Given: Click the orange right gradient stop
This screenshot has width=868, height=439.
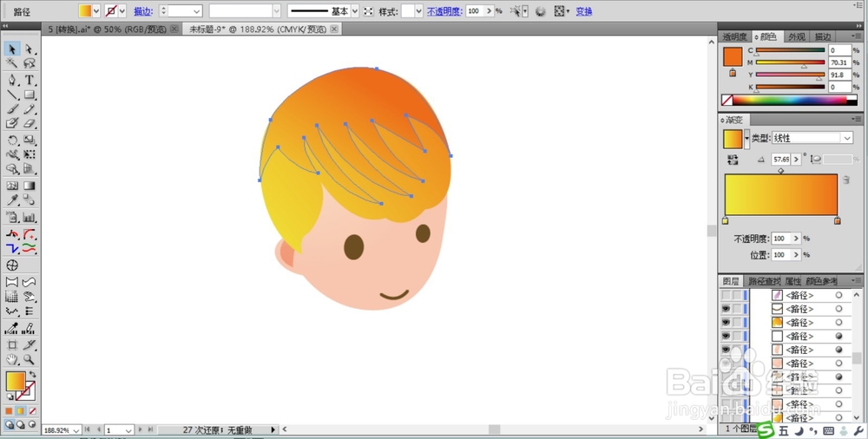Looking at the screenshot, I should [837, 221].
